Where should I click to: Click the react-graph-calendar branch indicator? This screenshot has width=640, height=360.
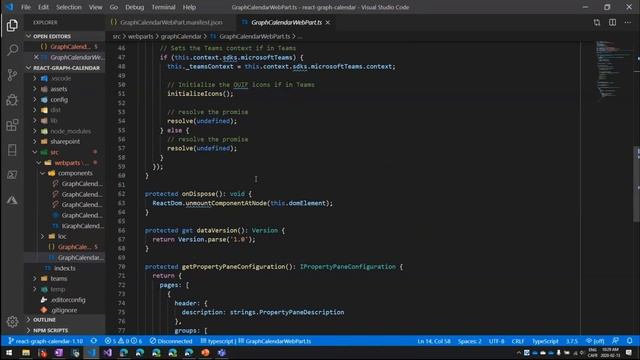point(45,341)
